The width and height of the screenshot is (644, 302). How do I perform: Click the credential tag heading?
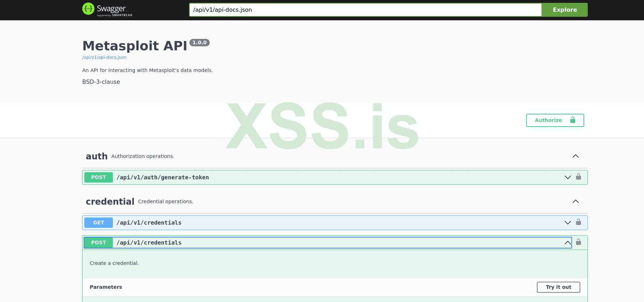[110, 201]
